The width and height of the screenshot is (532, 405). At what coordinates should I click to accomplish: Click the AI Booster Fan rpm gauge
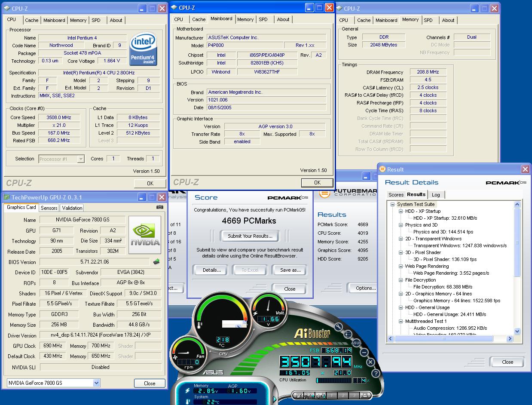click(x=188, y=355)
